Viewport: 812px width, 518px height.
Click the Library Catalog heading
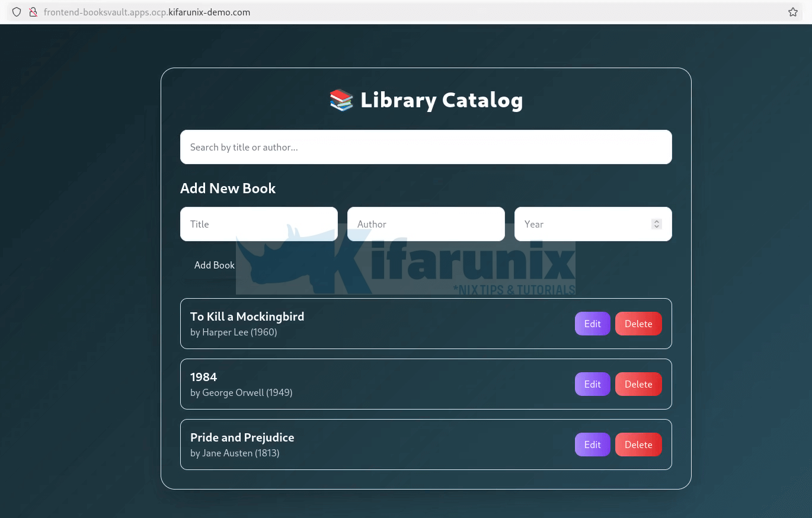pyautogui.click(x=441, y=100)
